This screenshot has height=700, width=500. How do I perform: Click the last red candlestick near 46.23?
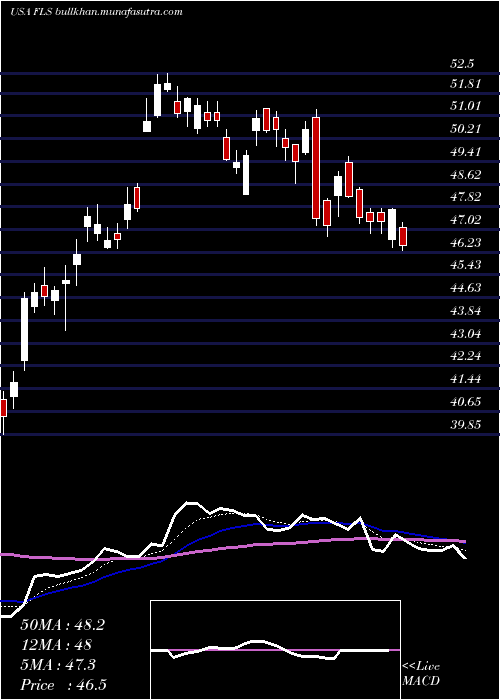[x=403, y=237]
